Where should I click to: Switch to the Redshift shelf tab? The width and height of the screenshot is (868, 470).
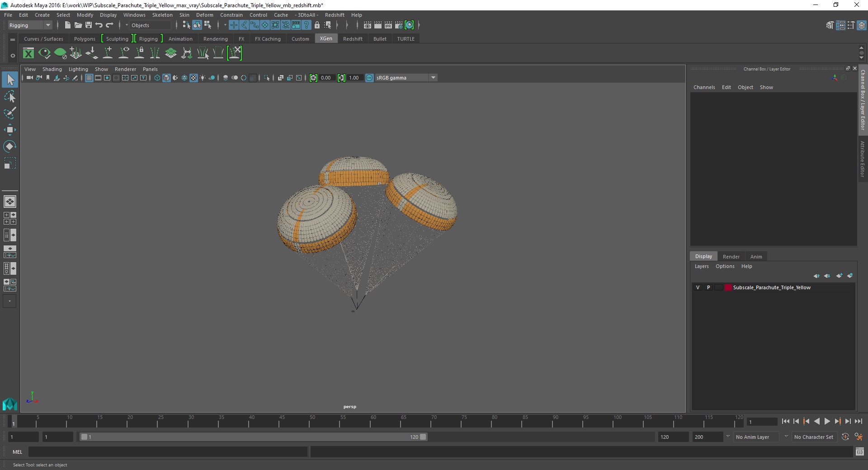(x=353, y=39)
